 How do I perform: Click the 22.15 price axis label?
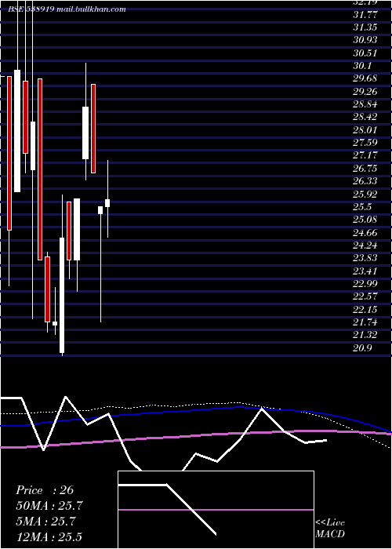(366, 310)
